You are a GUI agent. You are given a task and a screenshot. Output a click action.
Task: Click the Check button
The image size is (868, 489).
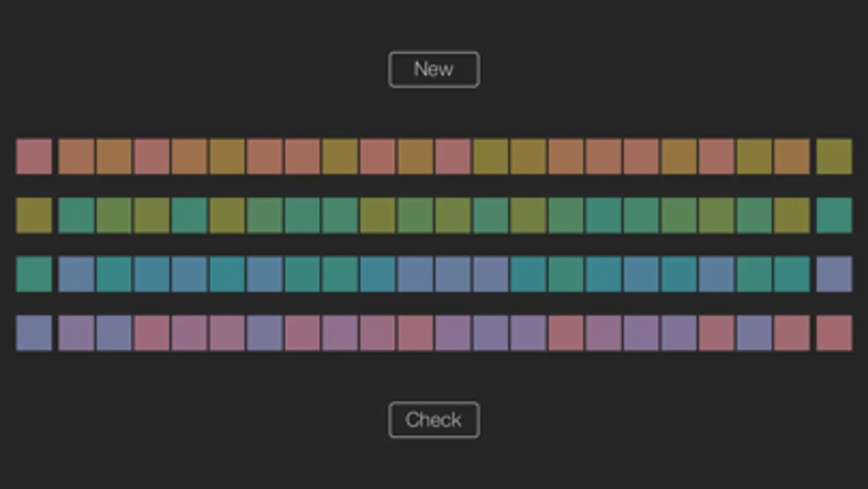pyautogui.click(x=434, y=420)
